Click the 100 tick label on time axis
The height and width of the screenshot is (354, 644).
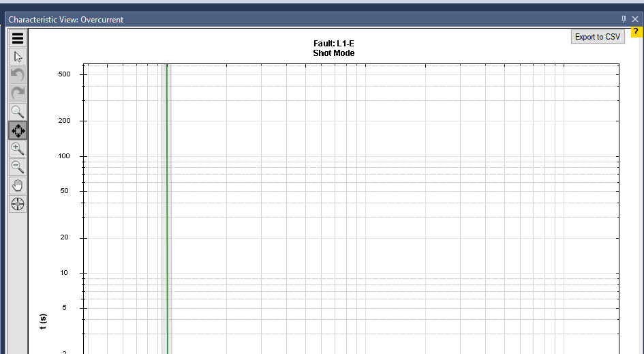coord(64,156)
